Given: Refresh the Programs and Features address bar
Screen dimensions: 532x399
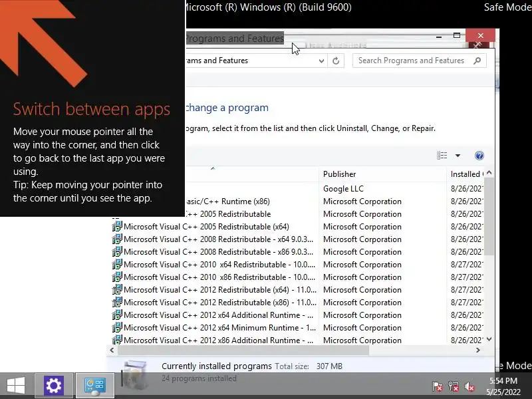Looking at the screenshot, I should coord(336,61).
